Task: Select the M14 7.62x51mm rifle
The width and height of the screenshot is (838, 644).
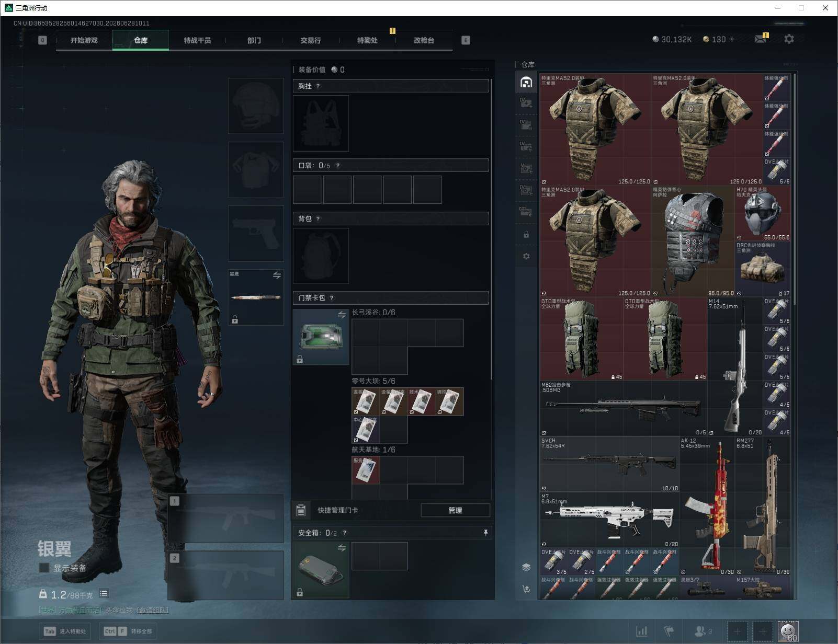Action: point(735,366)
